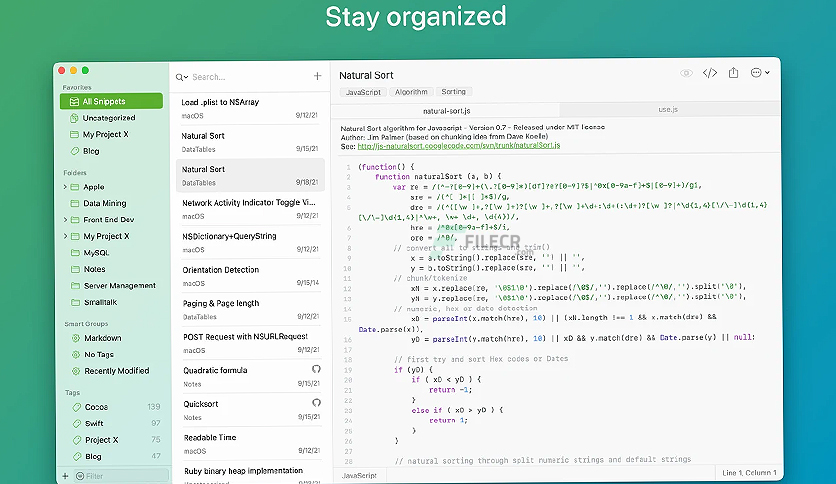Open the search options magnifier dropdown
This screenshot has height=484, width=836.
[181, 77]
